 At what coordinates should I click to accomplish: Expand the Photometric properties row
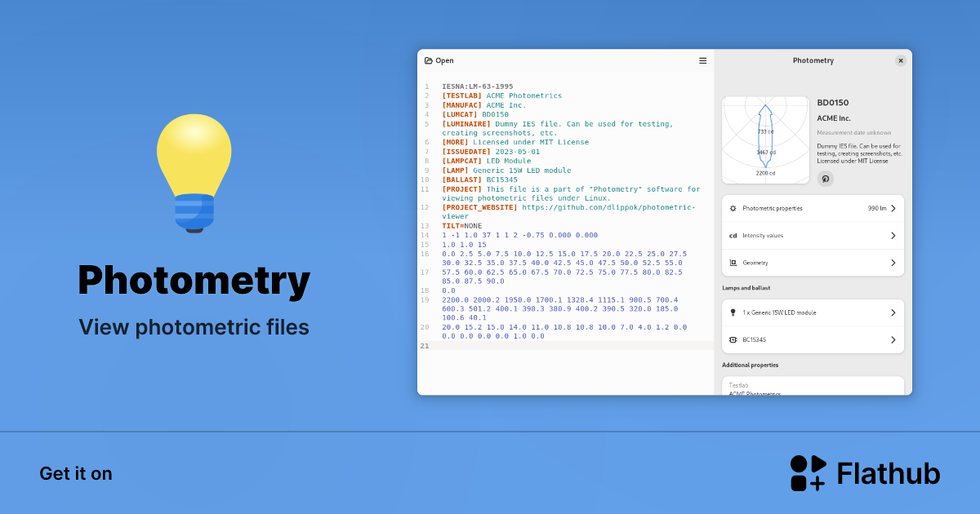(x=813, y=208)
